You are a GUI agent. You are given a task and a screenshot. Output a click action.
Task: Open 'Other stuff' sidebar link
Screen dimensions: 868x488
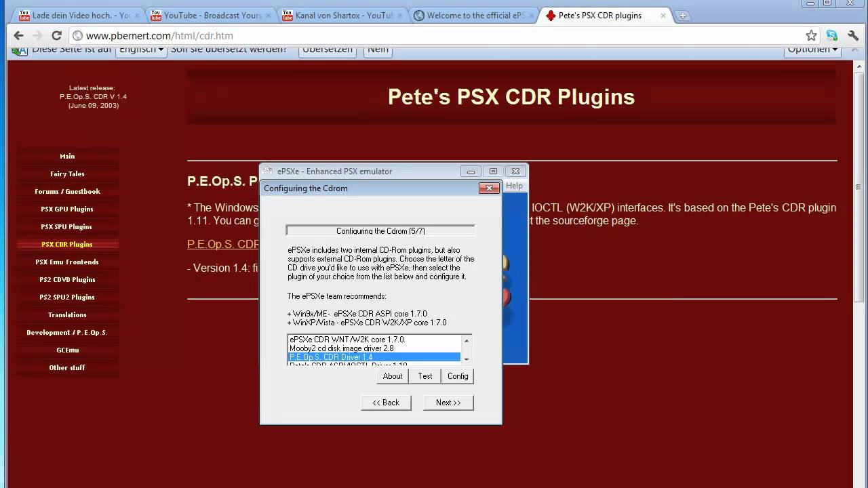pos(67,368)
